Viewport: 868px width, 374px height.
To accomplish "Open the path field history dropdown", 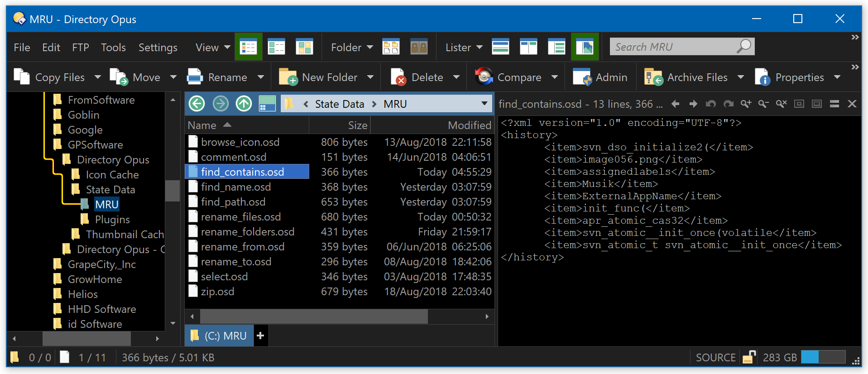I will [x=484, y=104].
